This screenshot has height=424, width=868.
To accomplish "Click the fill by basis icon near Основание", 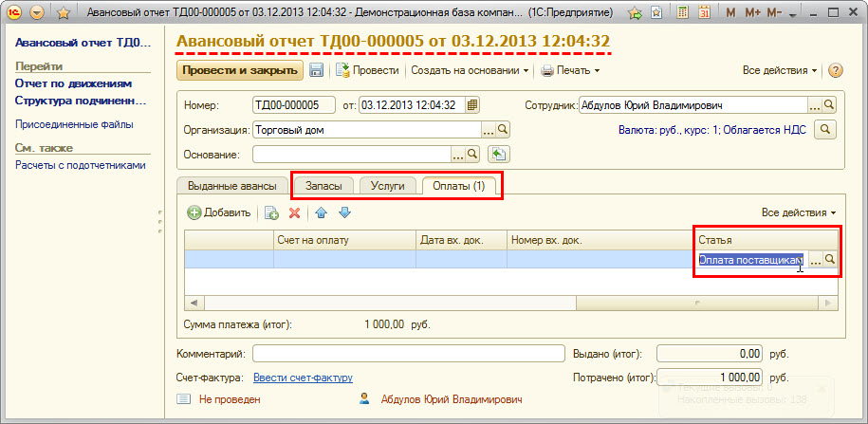I will click(499, 155).
